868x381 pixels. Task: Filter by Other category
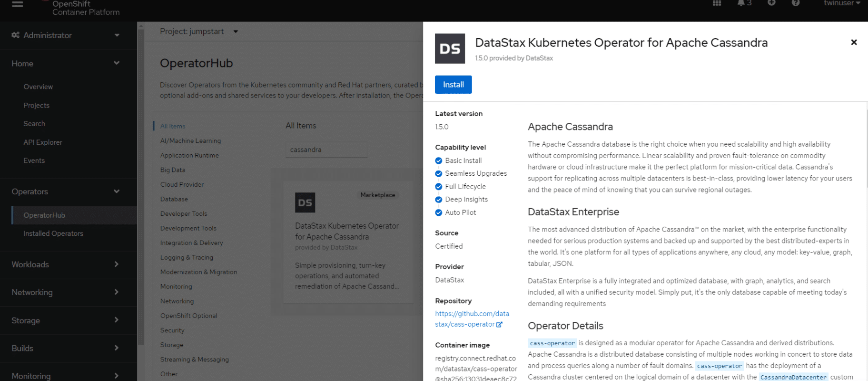tap(169, 374)
